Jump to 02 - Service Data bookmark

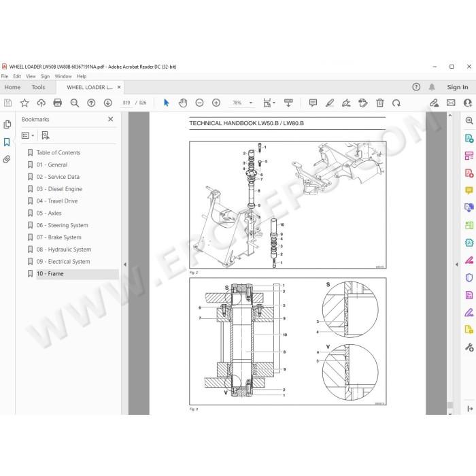58,177
